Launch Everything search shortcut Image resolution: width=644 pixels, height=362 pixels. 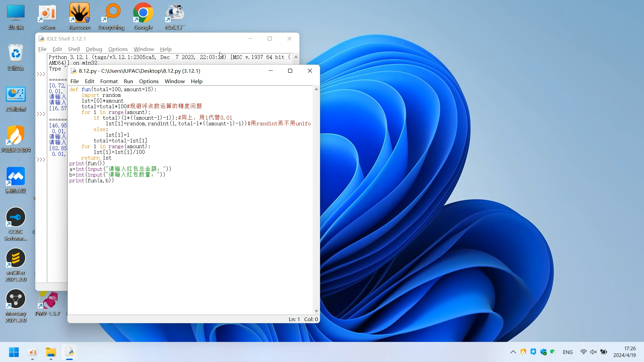(x=111, y=16)
